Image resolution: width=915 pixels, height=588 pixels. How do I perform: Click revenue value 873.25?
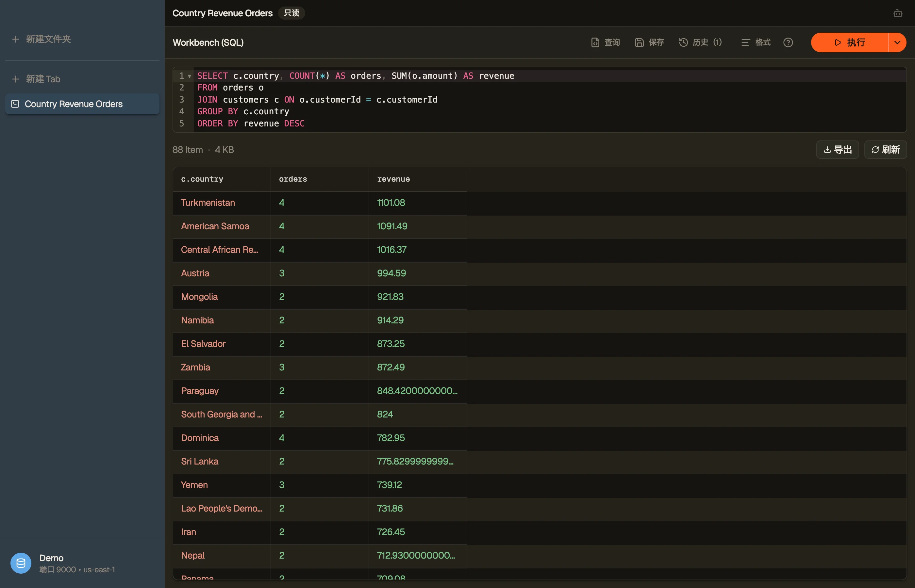[x=391, y=344]
